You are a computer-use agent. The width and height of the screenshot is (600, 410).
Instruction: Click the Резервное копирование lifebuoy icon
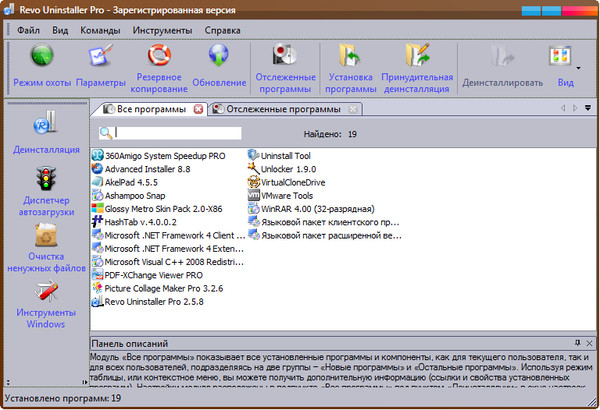tap(159, 57)
